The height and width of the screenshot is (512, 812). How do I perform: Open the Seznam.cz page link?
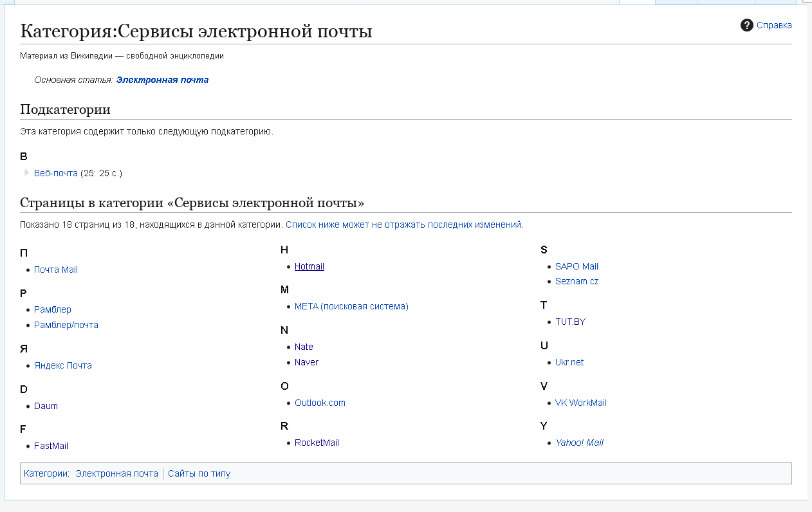tap(577, 281)
